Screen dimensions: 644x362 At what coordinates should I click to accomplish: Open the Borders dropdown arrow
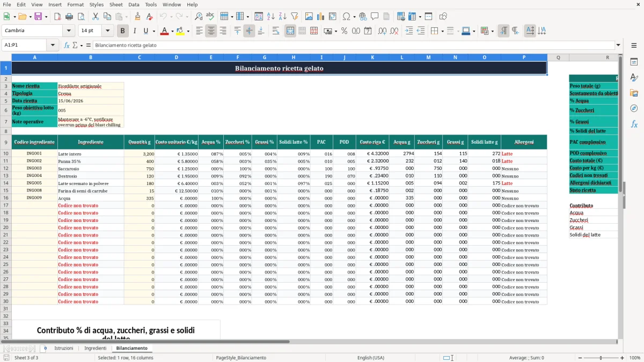[442, 31]
